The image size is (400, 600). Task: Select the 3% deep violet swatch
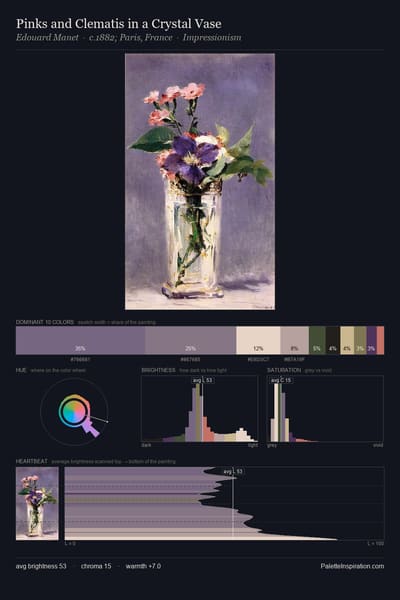[372, 340]
